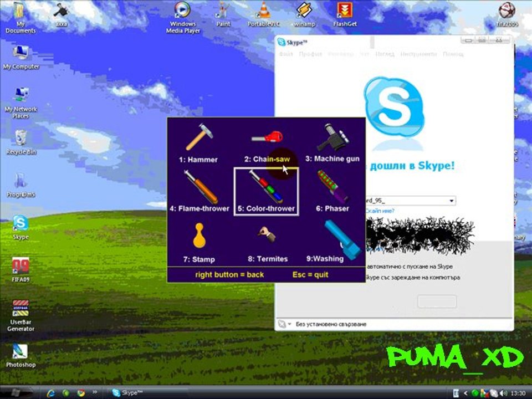Image resolution: width=532 pixels, height=399 pixels.
Task: Click the 'Esc = quit' hint
Action: click(x=310, y=275)
